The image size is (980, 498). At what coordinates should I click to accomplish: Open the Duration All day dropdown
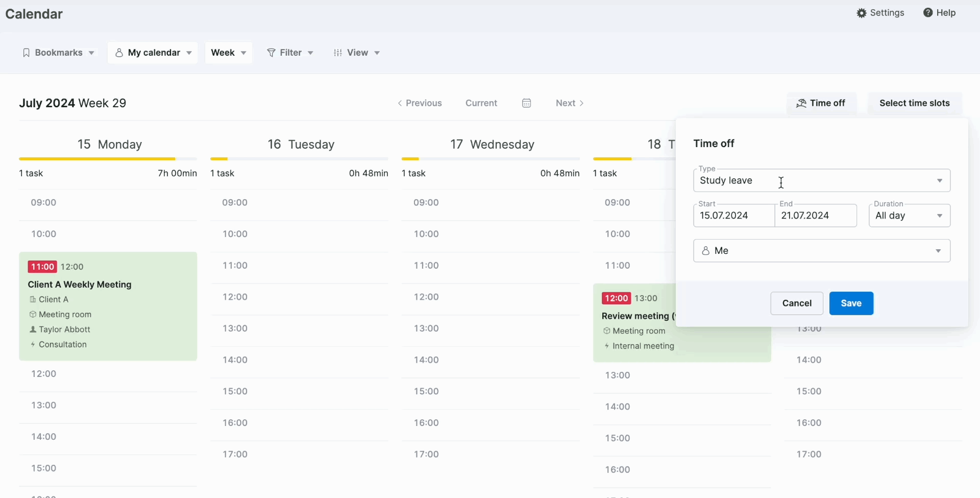[x=910, y=216]
